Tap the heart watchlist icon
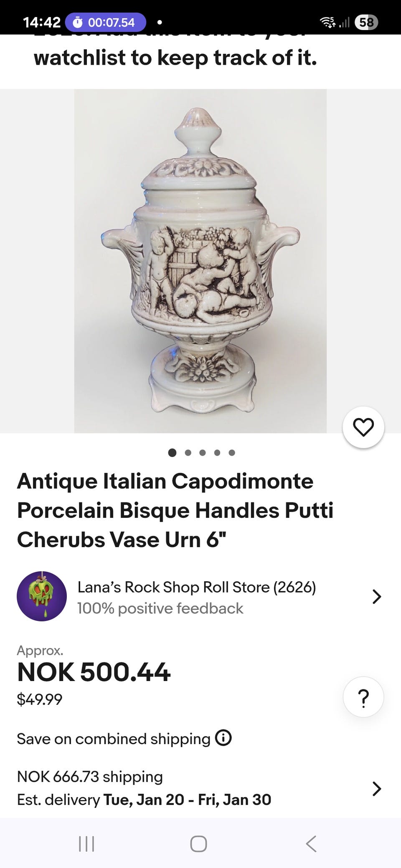401x868 pixels. pos(363,427)
